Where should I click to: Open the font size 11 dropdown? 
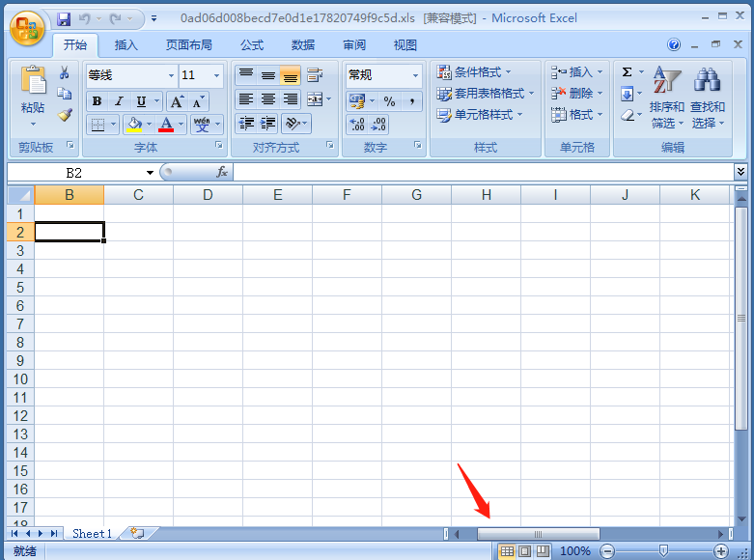(216, 75)
